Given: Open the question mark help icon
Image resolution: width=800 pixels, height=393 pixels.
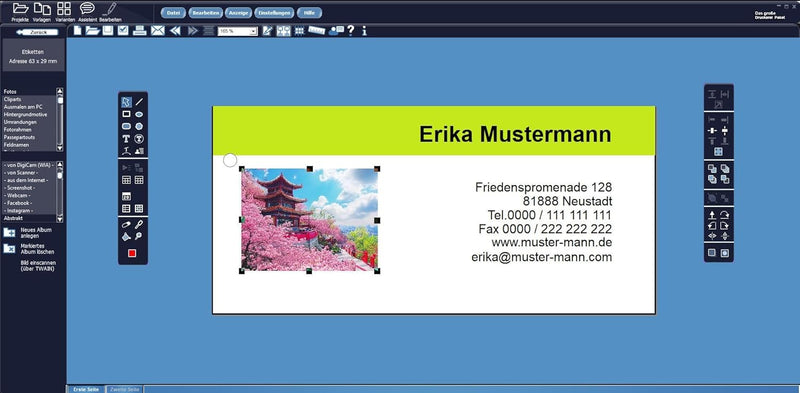Looking at the screenshot, I should coord(351,31).
